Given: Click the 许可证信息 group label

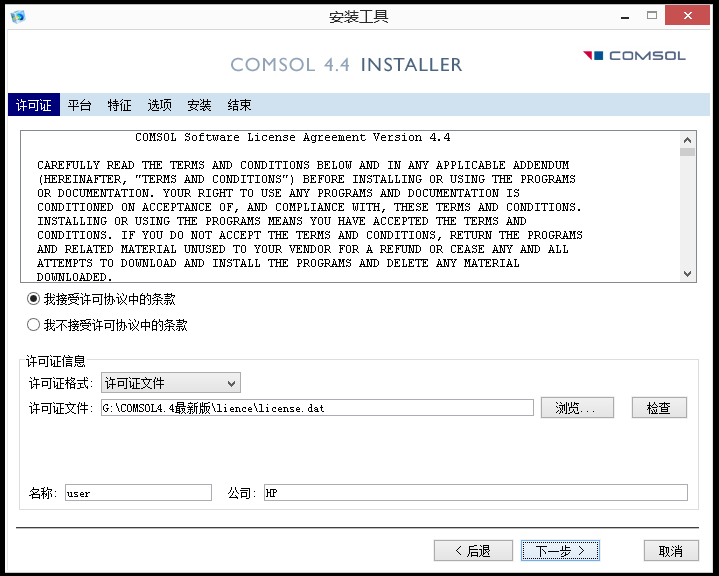Looking at the screenshot, I should tap(55, 361).
